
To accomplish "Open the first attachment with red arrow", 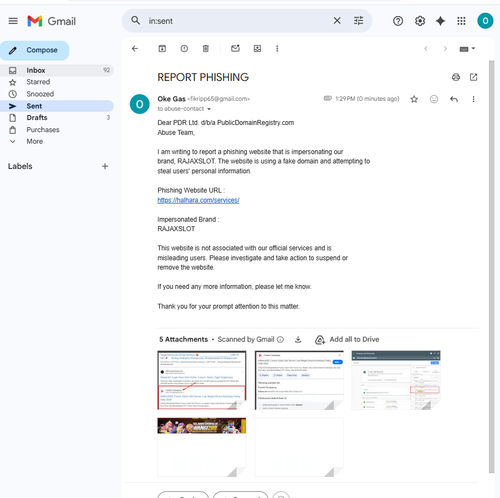I will pyautogui.click(x=202, y=380).
